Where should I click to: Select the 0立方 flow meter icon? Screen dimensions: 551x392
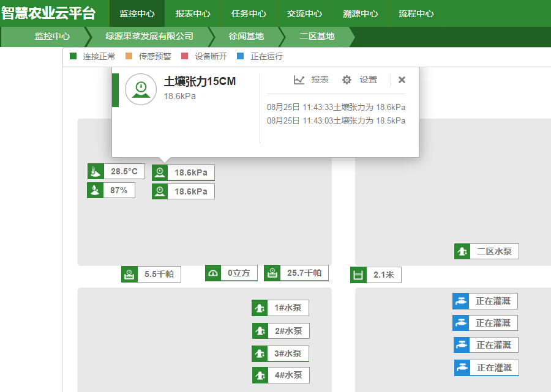tap(213, 273)
